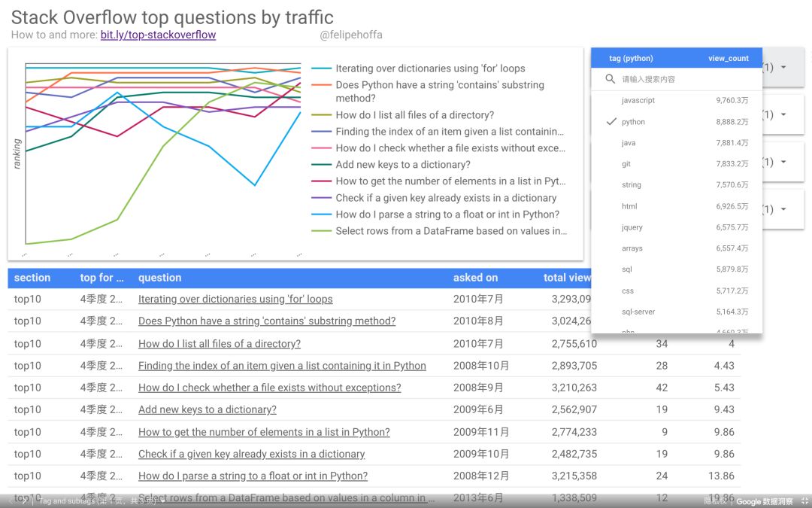Screen dimensions: 812x508
Task: Open the 'Tag and subtags' page selector
Action: coord(102,501)
